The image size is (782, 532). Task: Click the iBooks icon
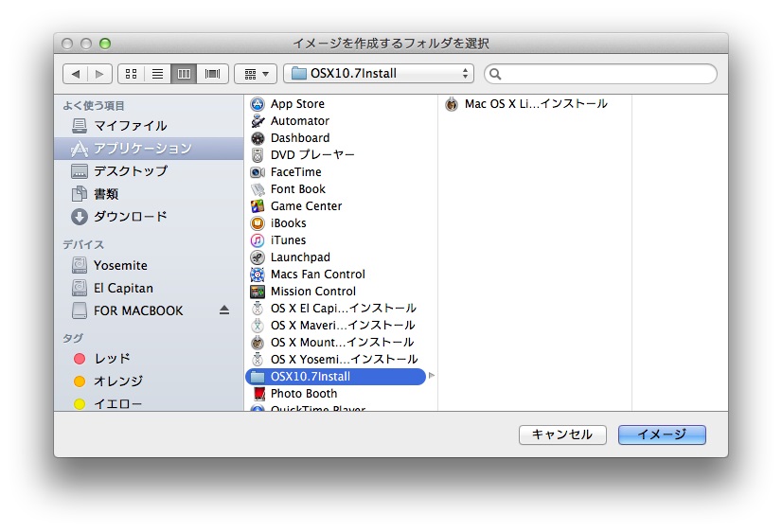pyautogui.click(x=258, y=223)
